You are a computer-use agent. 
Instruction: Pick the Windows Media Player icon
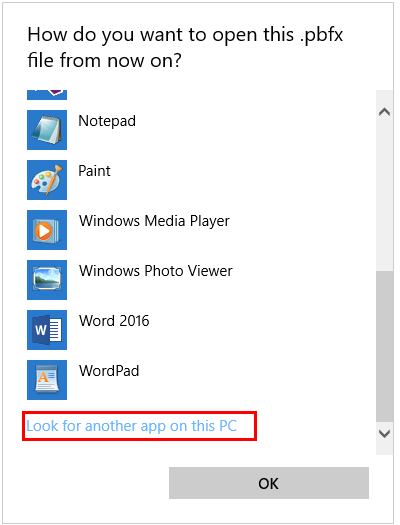pyautogui.click(x=47, y=230)
